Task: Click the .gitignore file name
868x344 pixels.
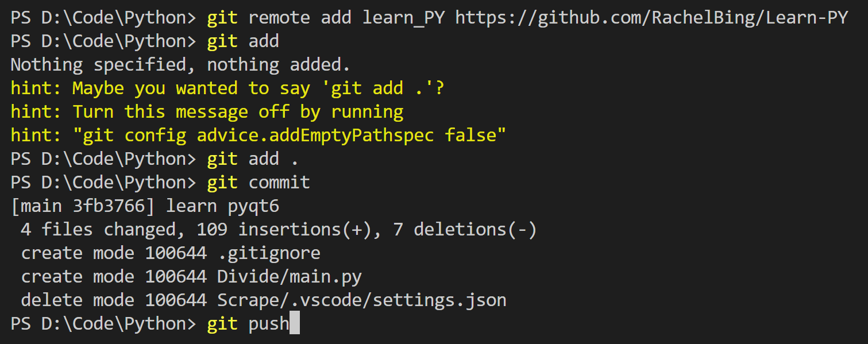Action: coord(269,253)
